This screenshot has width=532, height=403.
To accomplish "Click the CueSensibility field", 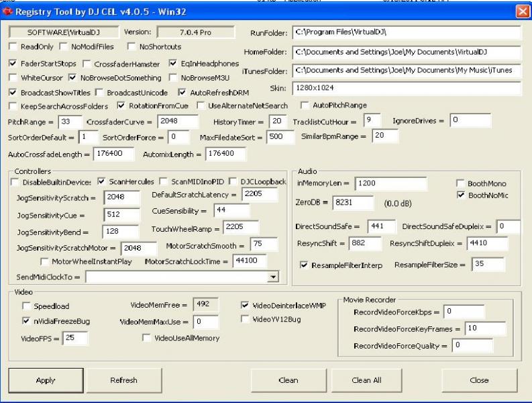I will (x=231, y=210).
